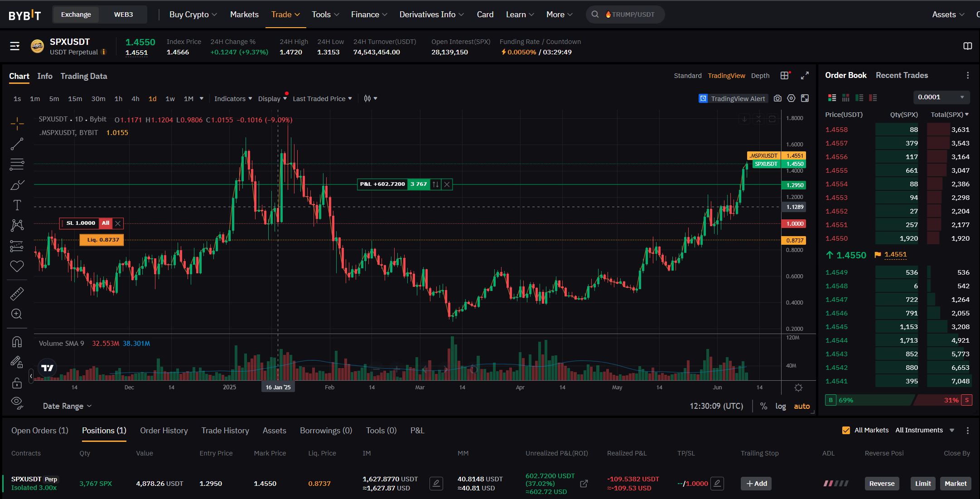Toggle the magnet snapping mode
Viewport: 980px width, 499px height.
pyautogui.click(x=17, y=342)
